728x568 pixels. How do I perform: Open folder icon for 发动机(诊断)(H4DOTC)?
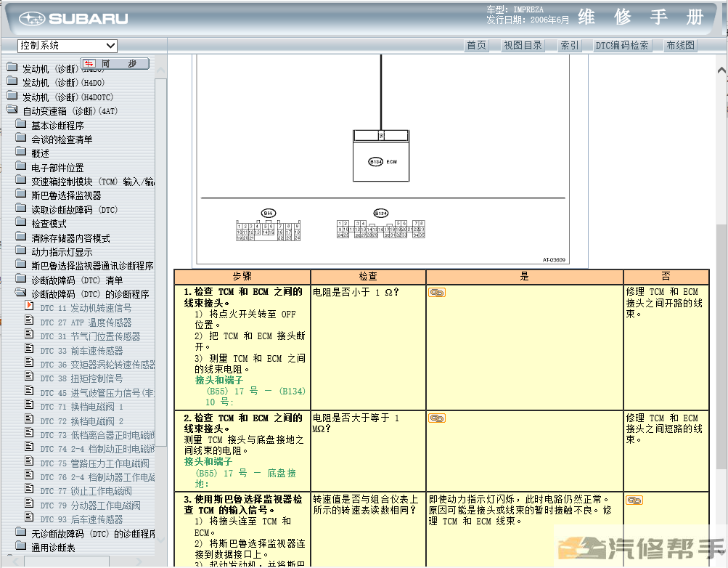12,96
